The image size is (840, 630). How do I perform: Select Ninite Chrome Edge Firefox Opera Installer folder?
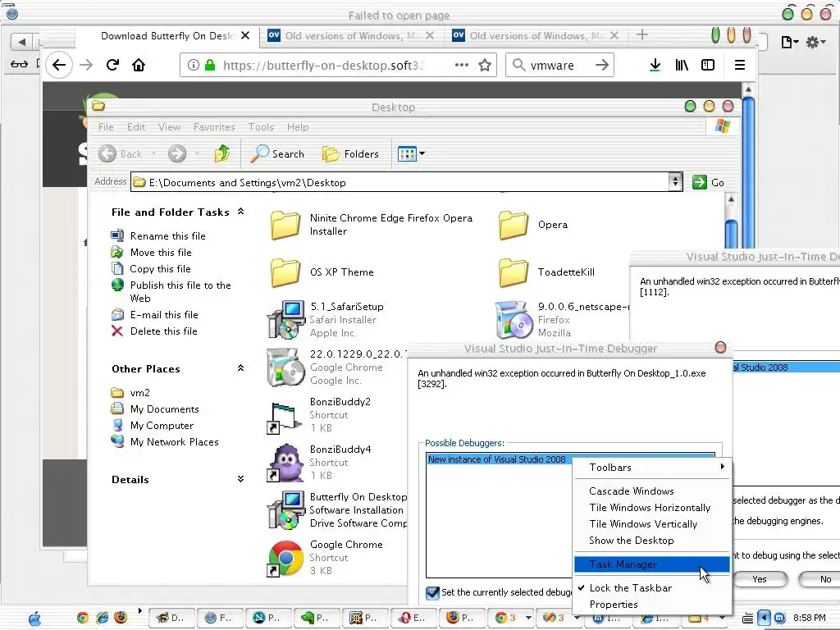click(285, 225)
